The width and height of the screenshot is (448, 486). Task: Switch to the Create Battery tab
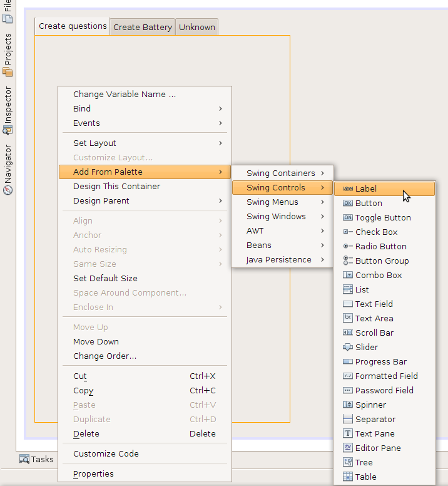tap(143, 28)
